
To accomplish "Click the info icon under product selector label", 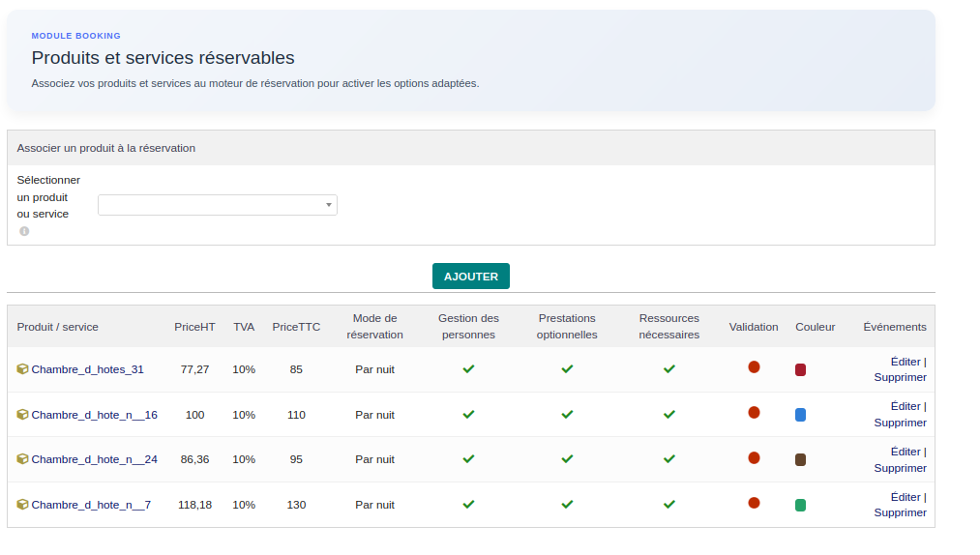I will [x=24, y=231].
